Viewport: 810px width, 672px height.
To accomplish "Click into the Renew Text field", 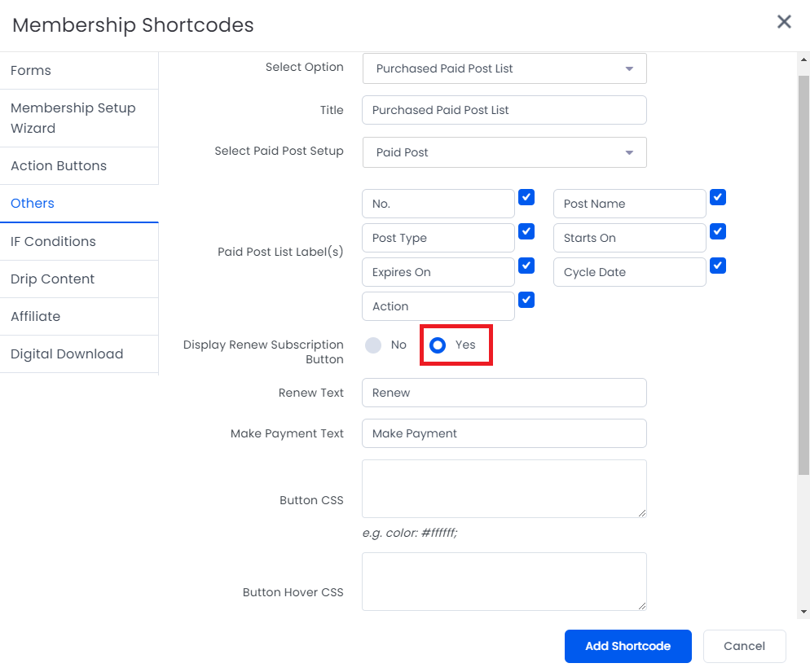I will tap(504, 393).
